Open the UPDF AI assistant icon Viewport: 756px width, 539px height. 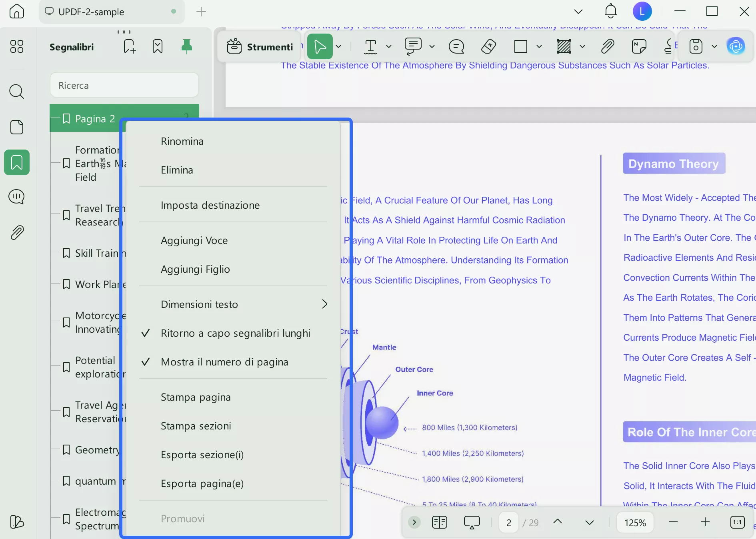tap(736, 47)
